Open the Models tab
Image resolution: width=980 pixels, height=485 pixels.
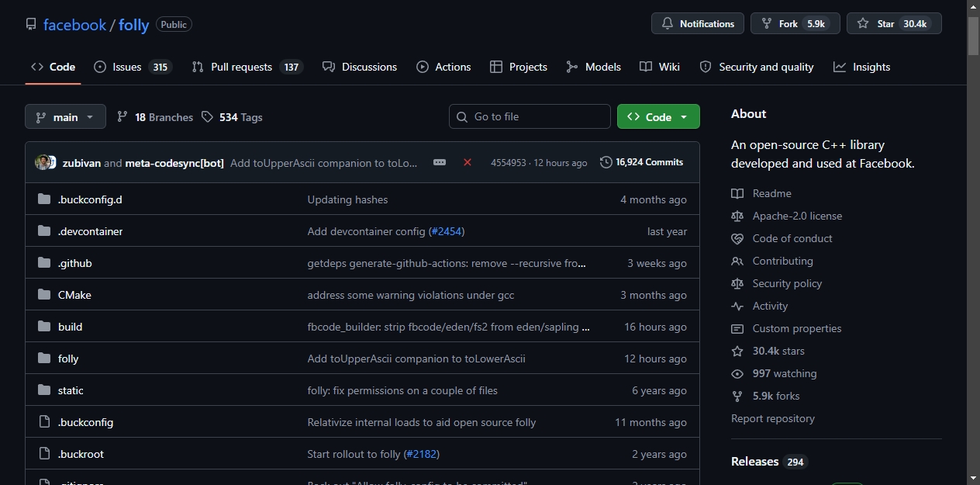594,67
